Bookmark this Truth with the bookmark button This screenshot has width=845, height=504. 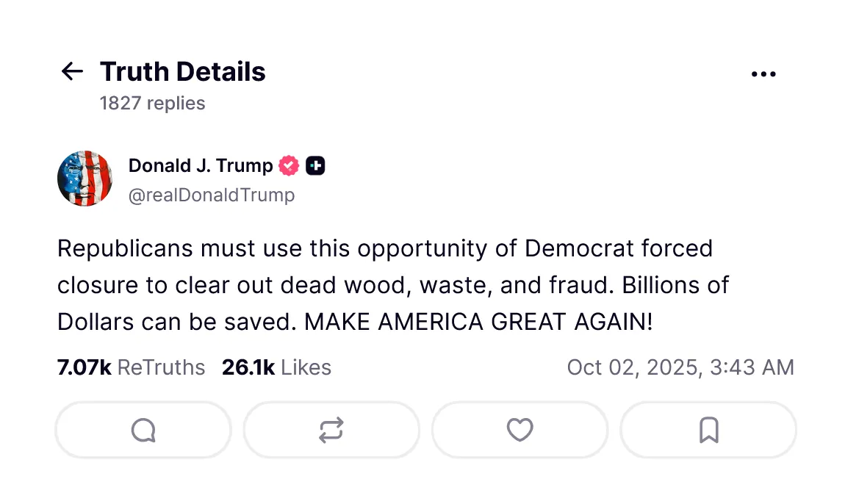pyautogui.click(x=708, y=430)
